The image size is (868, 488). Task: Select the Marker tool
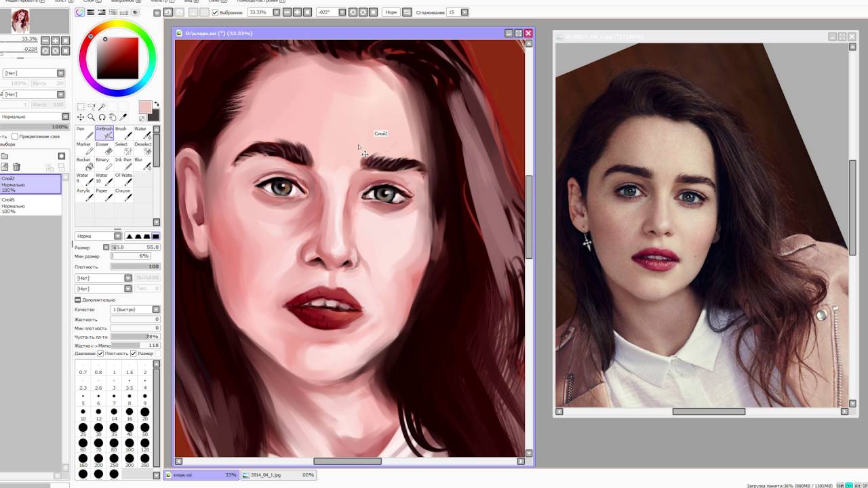[x=84, y=148]
